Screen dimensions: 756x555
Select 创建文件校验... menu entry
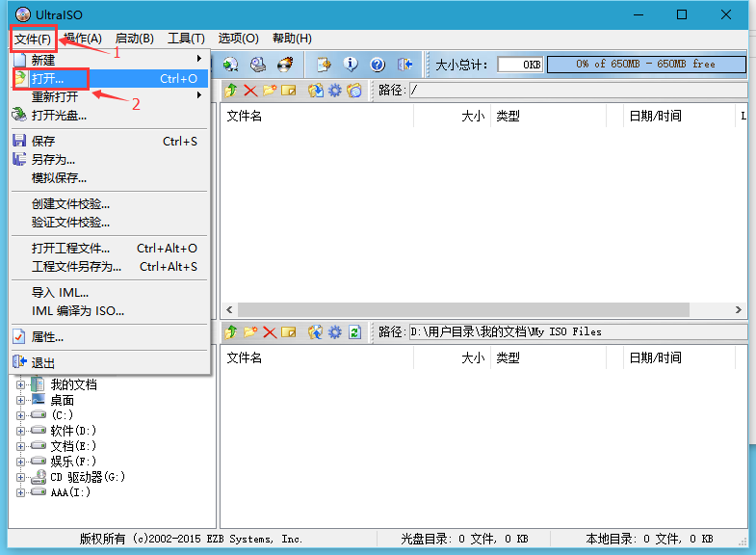pos(110,204)
